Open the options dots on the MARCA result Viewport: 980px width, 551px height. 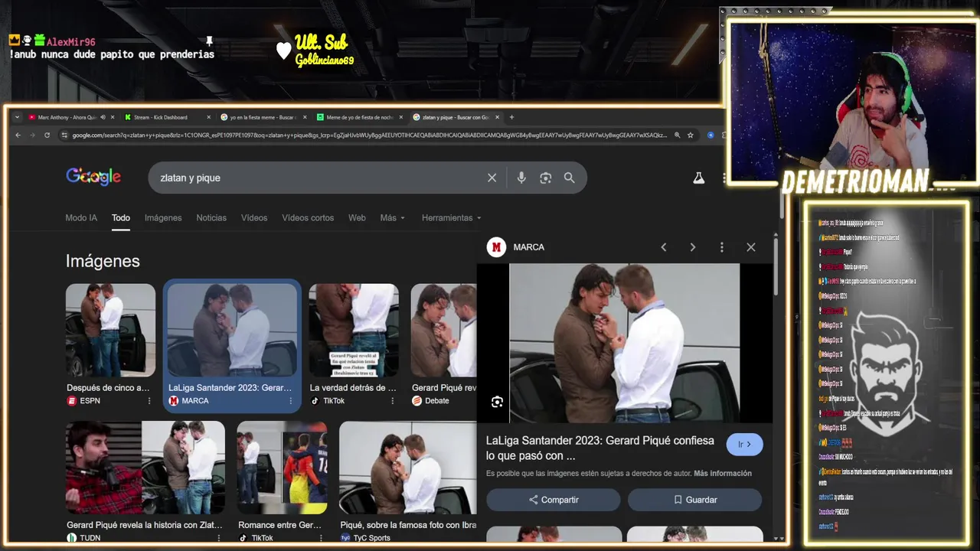[290, 401]
